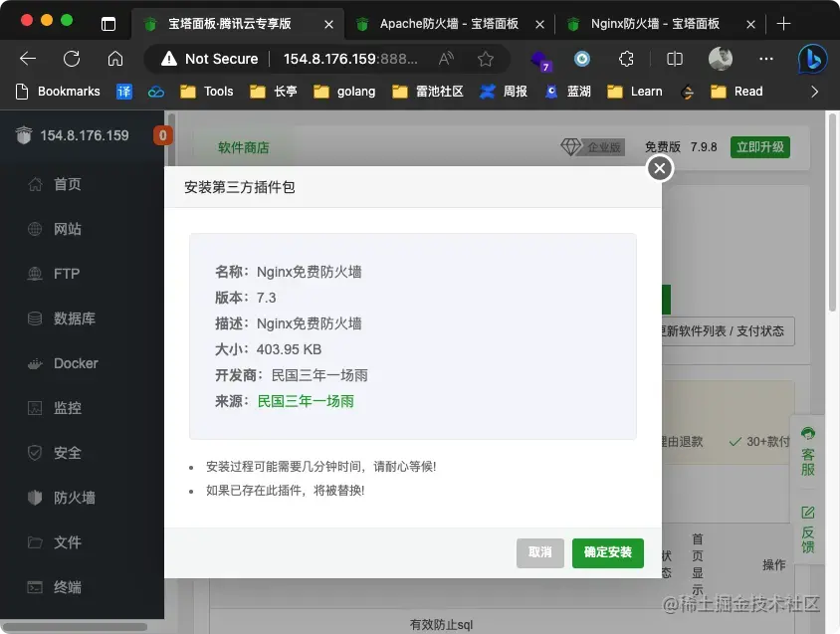Viewport: 840px width, 634px height.
Task: Click the Not Secure warning indicator
Action: pyautogui.click(x=209, y=59)
